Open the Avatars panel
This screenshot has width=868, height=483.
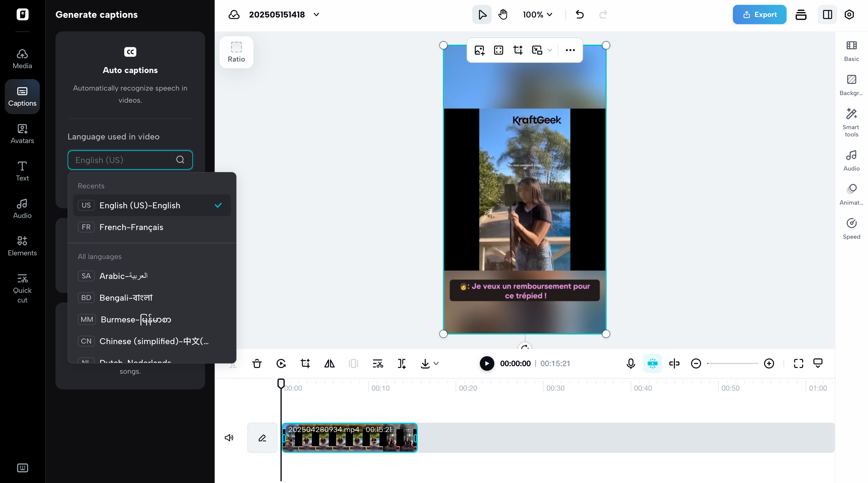[22, 133]
